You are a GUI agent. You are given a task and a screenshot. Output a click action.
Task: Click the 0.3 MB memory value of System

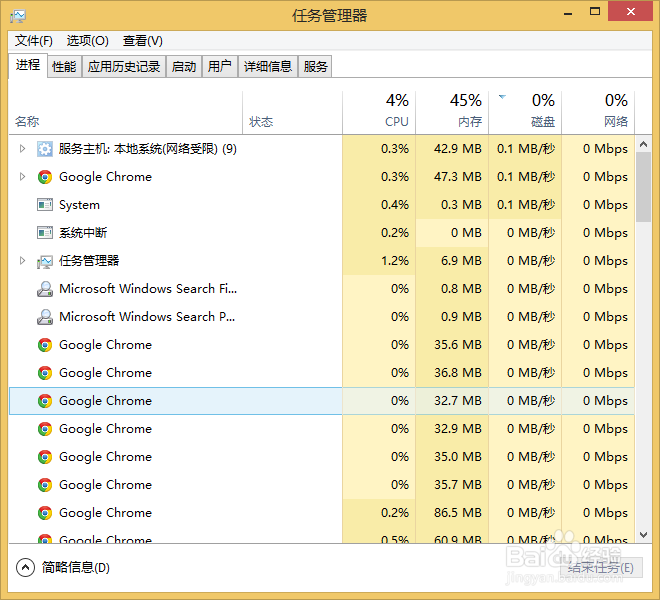pos(461,205)
